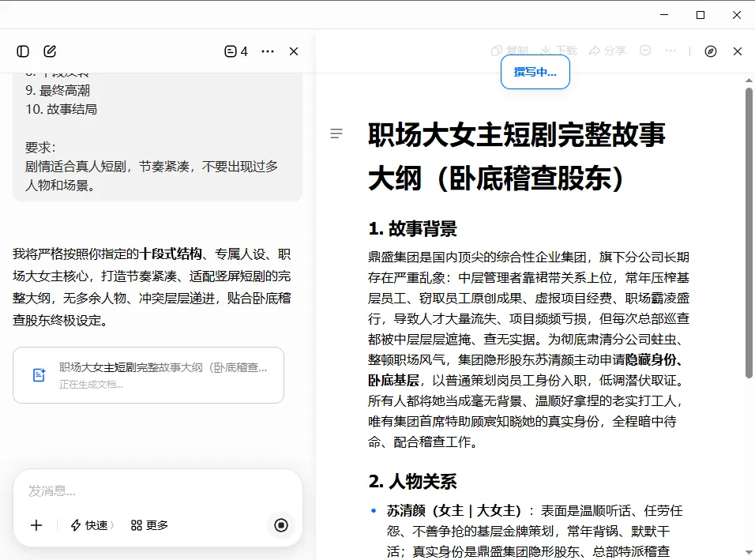Viewport: 755px width, 560px height.
Task: Click the heading 2. 人物关系
Action: [x=413, y=482]
